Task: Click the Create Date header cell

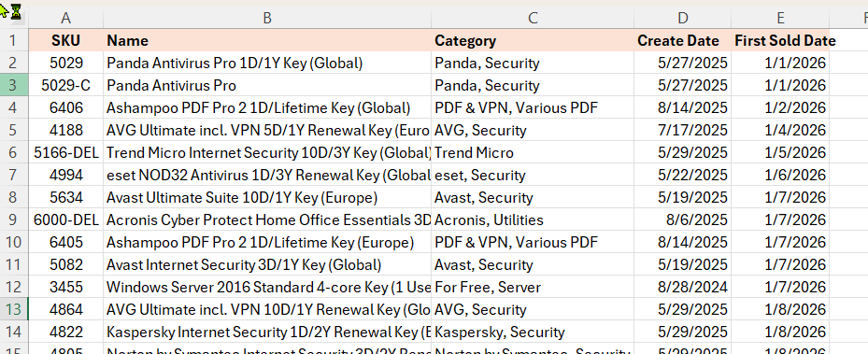Action: coord(683,40)
